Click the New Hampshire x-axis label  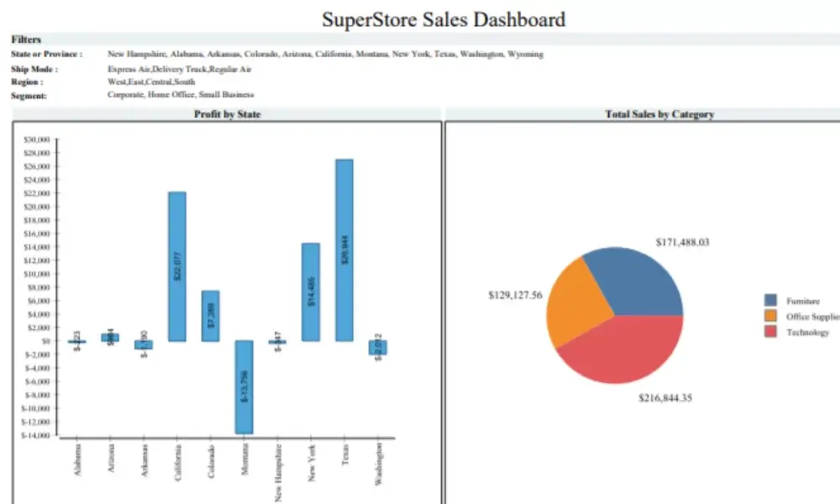(x=278, y=473)
